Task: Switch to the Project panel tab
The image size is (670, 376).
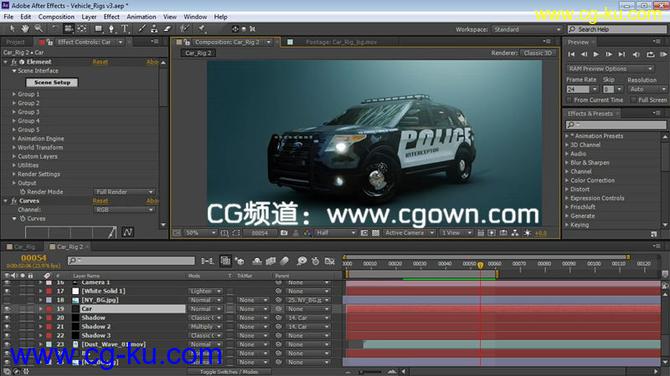Action: [15, 42]
